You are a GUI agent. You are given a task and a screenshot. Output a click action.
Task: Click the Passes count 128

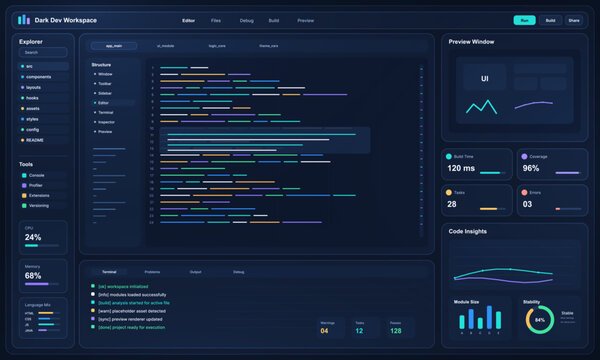(x=396, y=331)
